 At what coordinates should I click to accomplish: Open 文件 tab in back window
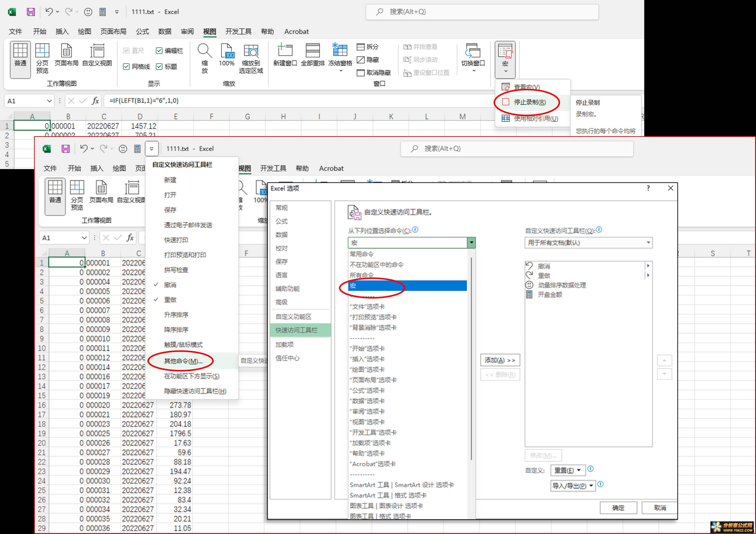point(15,32)
